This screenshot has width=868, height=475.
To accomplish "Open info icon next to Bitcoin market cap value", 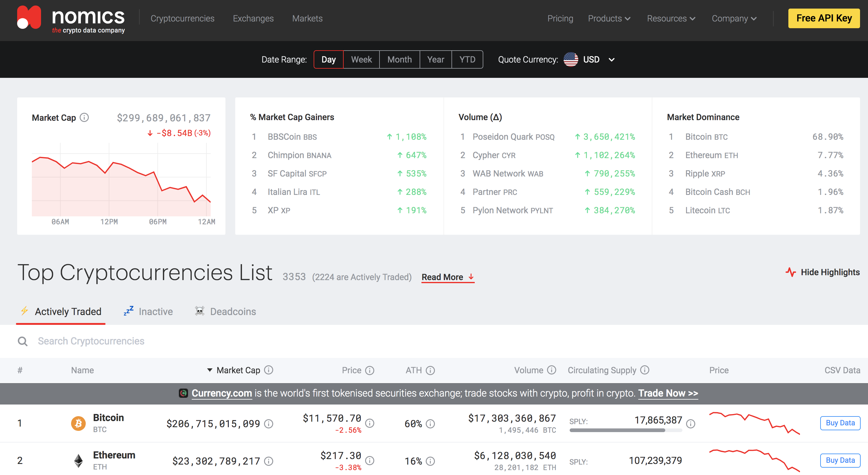I will pyautogui.click(x=269, y=424).
